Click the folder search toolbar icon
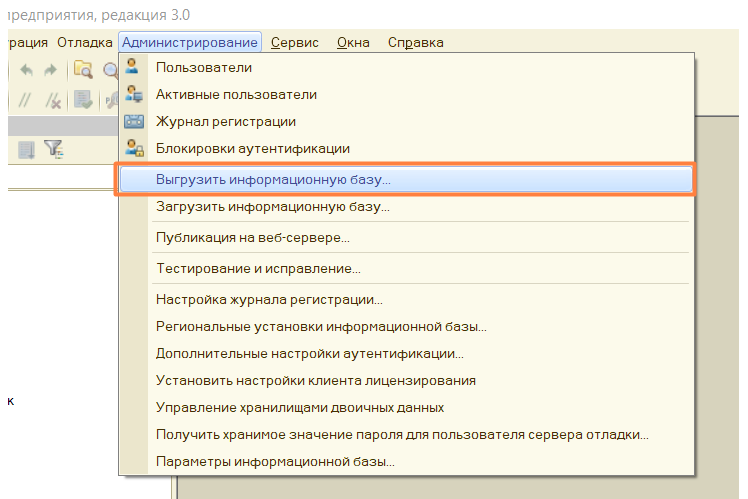 (x=83, y=70)
